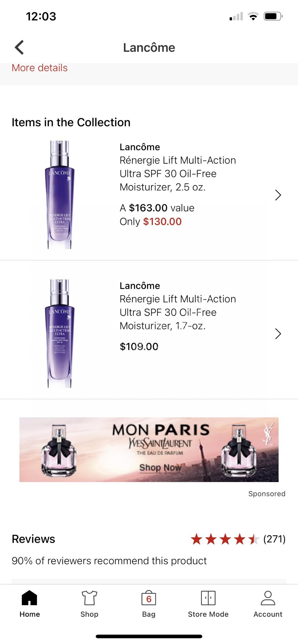Tap the Store Mode tab label
This screenshot has height=644, width=298.
pos(208,614)
